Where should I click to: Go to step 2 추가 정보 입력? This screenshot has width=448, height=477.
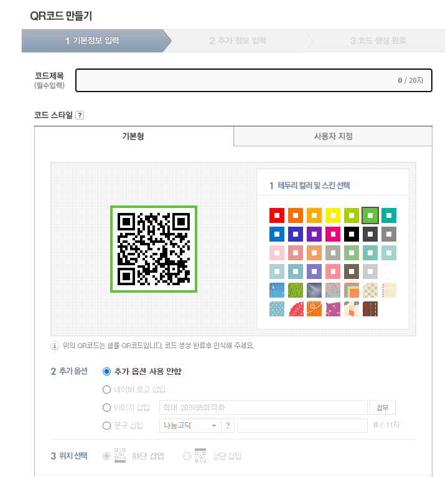point(238,40)
